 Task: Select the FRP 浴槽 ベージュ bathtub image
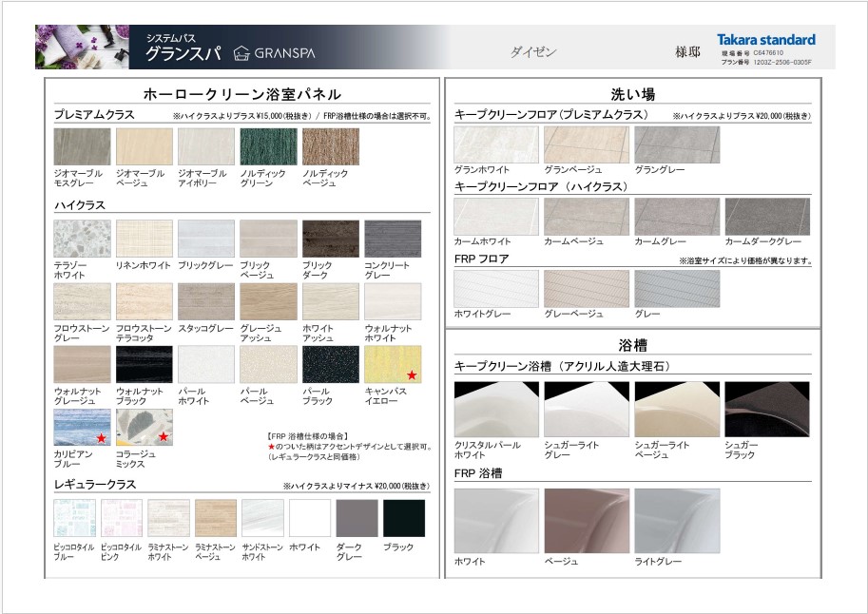click(x=587, y=521)
